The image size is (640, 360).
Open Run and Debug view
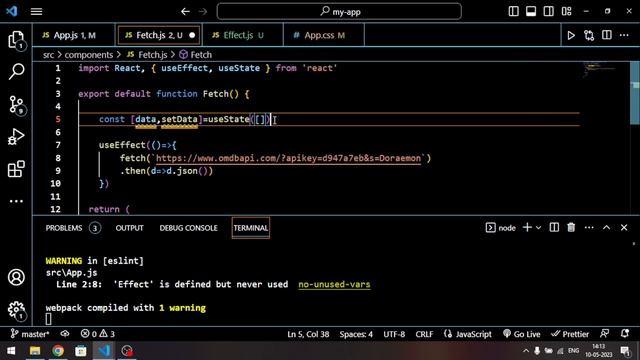click(x=16, y=137)
